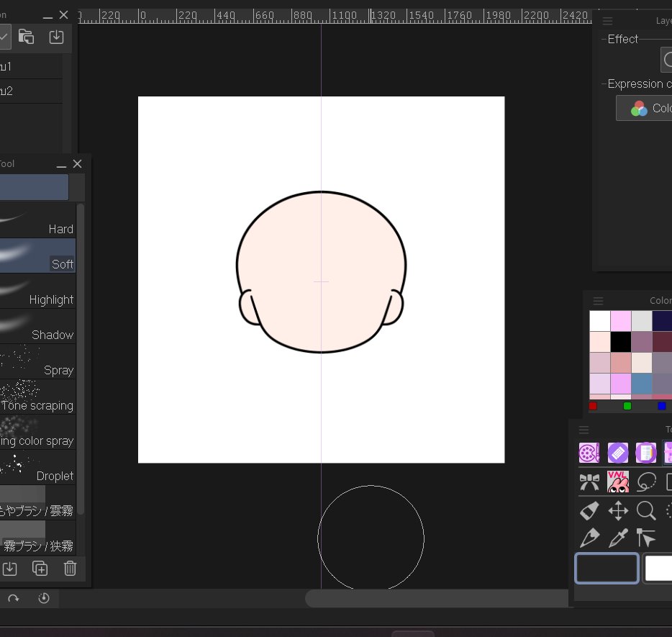Select the Soft airbrush sub tool
The height and width of the screenshot is (637, 672).
click(37, 256)
